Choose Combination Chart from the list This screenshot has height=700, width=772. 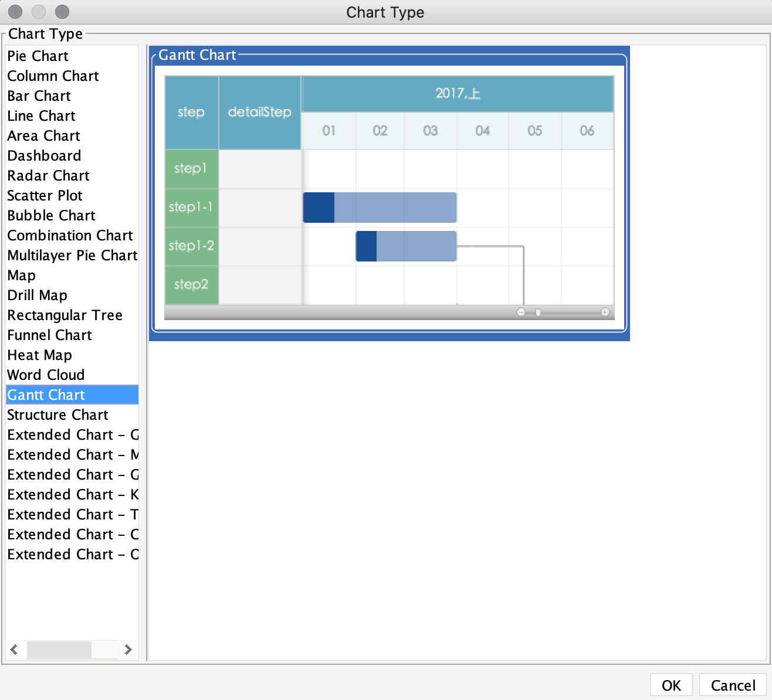pyautogui.click(x=70, y=236)
